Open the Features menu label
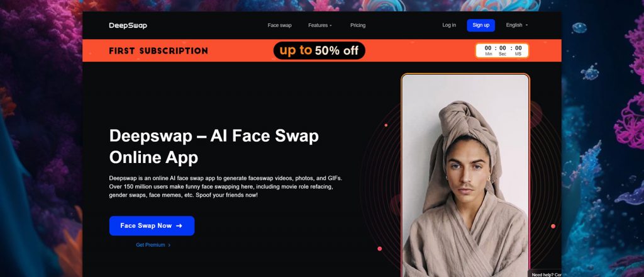This screenshot has height=277, width=644. click(x=318, y=25)
